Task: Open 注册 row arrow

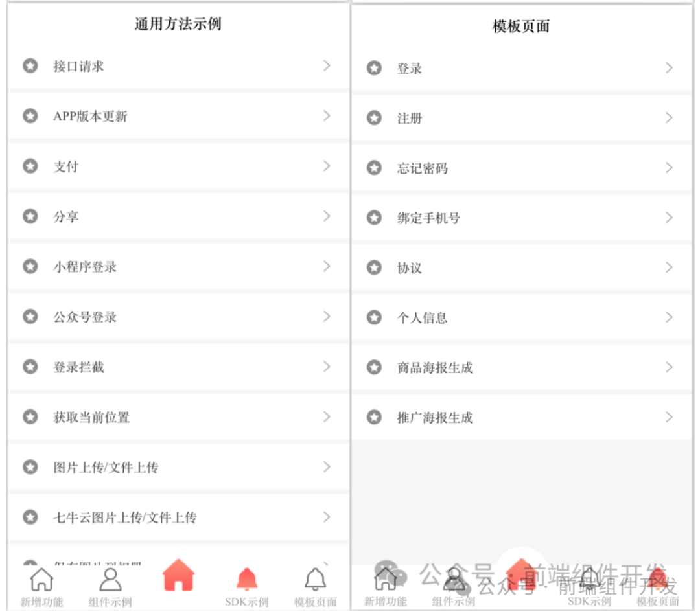Action: click(669, 118)
